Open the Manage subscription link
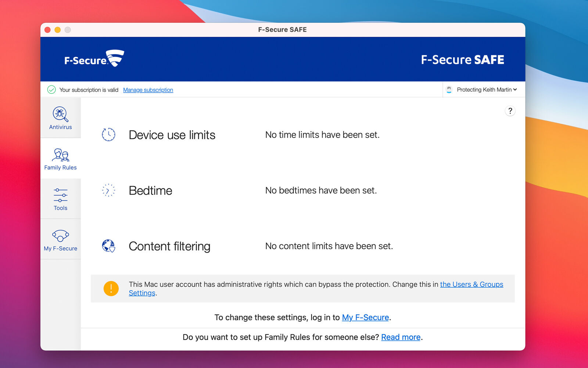 point(148,90)
